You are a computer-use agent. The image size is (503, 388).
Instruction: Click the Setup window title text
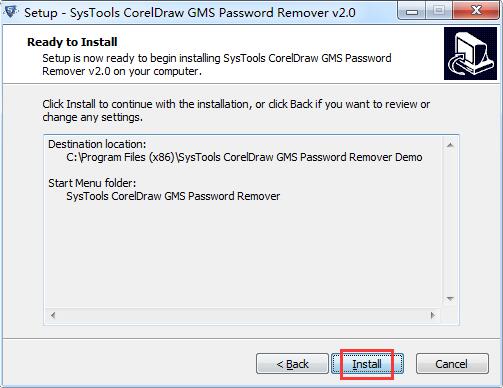[190, 13]
